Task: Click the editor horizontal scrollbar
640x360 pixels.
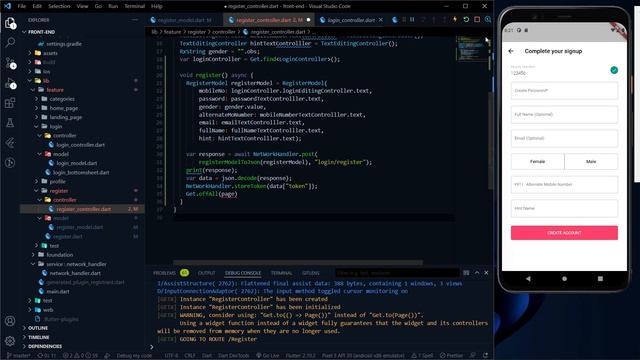Action: [x=298, y=262]
